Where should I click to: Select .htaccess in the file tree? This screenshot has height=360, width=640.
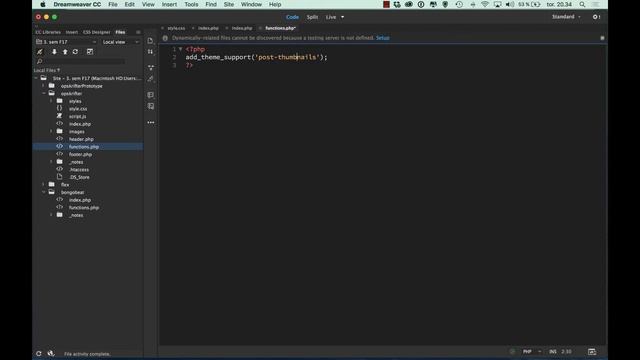[79, 169]
